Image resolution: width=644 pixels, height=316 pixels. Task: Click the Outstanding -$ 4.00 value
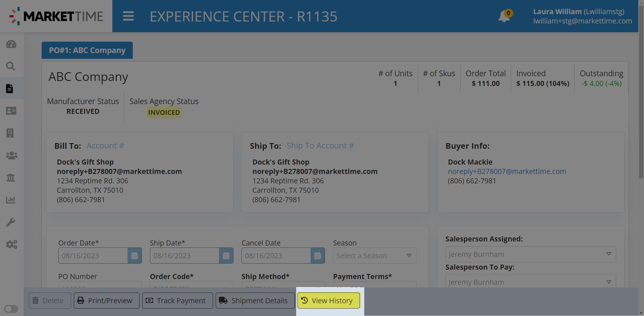coord(601,84)
